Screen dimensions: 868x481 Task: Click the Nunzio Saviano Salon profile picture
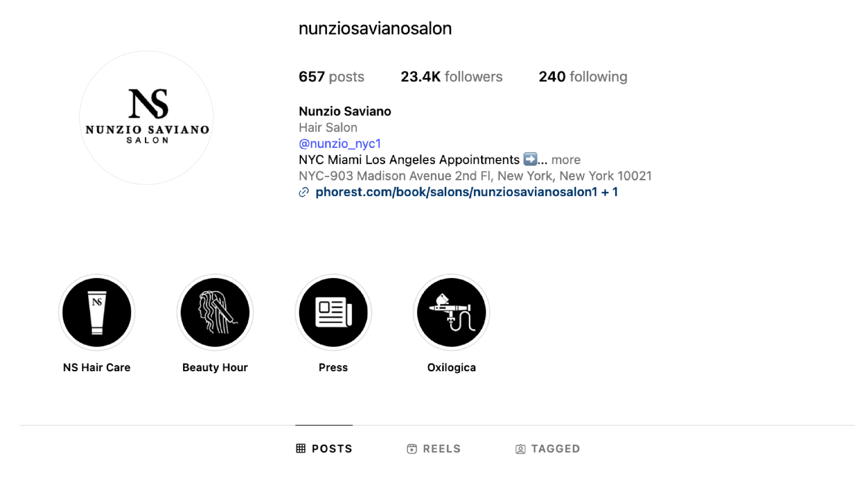pos(147,118)
